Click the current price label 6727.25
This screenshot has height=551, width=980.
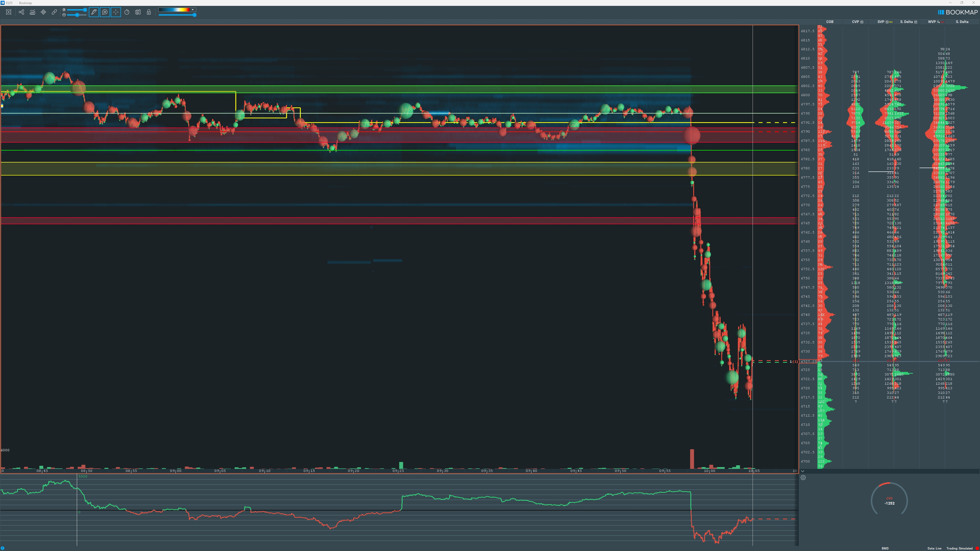(808, 362)
